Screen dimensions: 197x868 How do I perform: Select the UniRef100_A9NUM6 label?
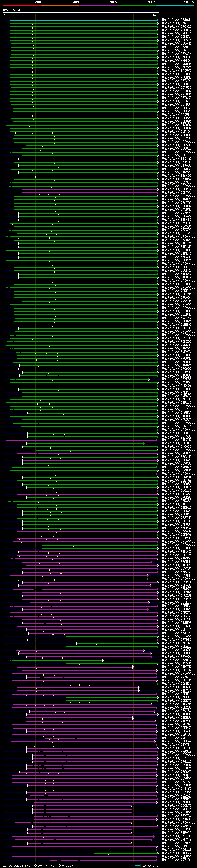177,64
